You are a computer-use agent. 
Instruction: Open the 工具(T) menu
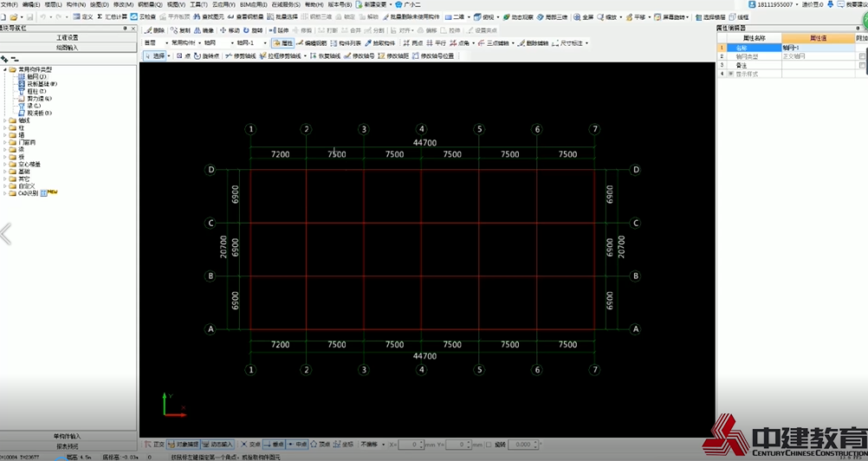tap(198, 4)
